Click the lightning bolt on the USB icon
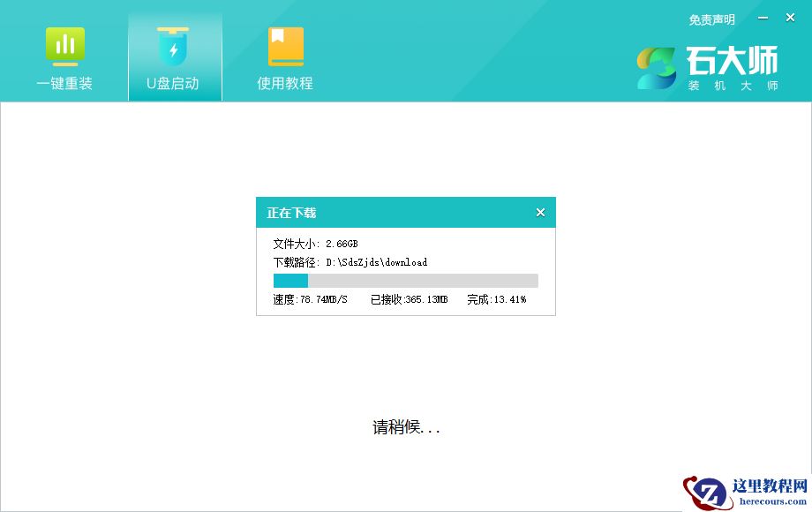Image resolution: width=812 pixels, height=512 pixels. (x=174, y=50)
